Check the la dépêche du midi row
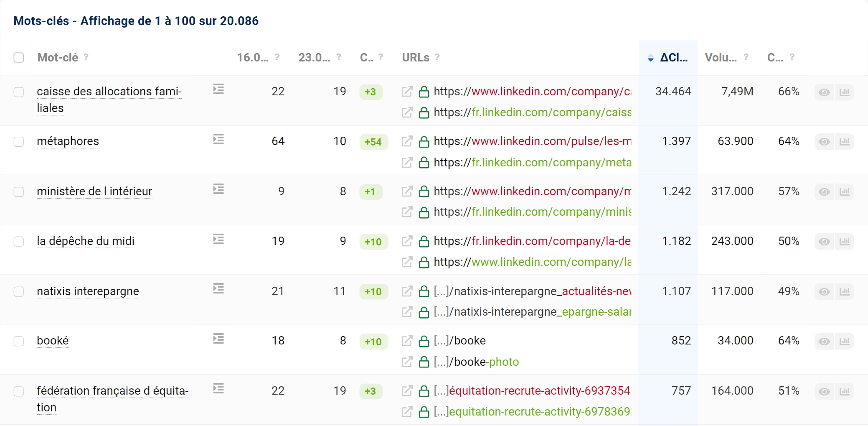The image size is (868, 426). click(19, 242)
